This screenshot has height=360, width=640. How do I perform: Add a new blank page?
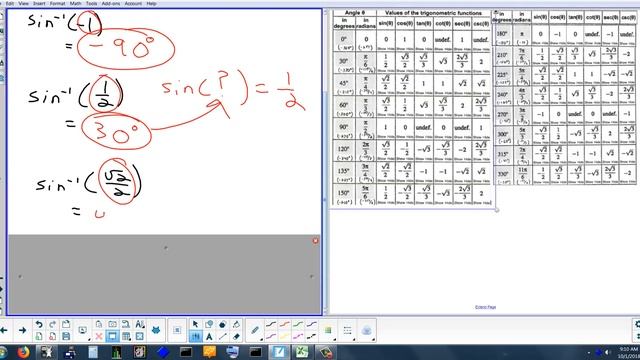(39, 336)
